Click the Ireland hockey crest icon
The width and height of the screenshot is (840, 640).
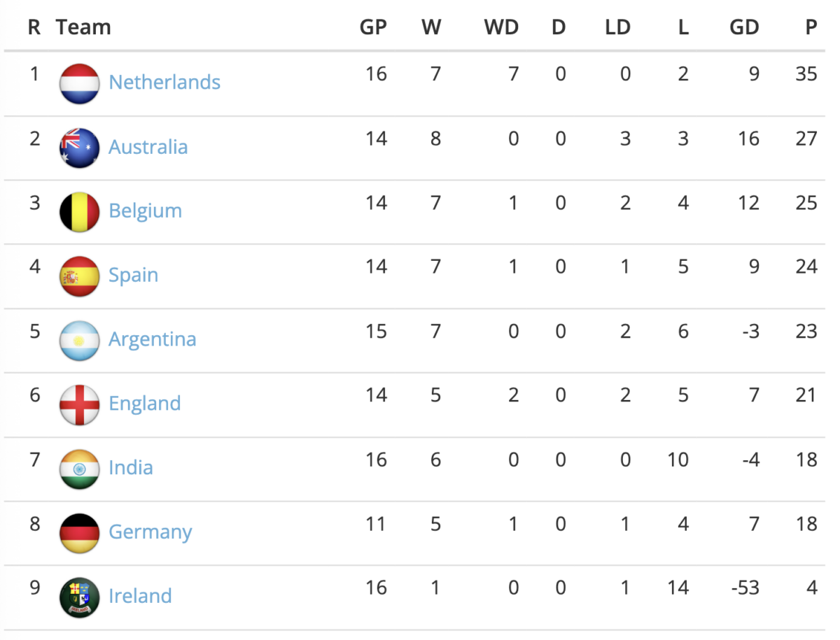[x=79, y=597]
